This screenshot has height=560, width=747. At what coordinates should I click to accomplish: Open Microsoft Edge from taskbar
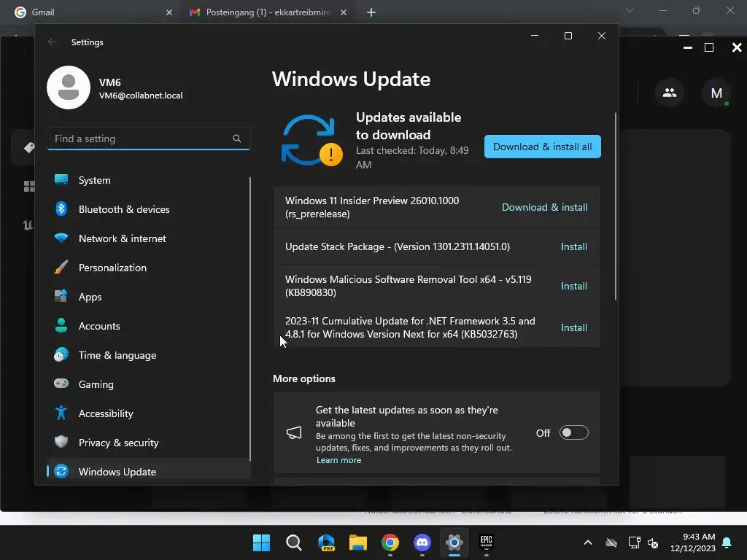(326, 542)
